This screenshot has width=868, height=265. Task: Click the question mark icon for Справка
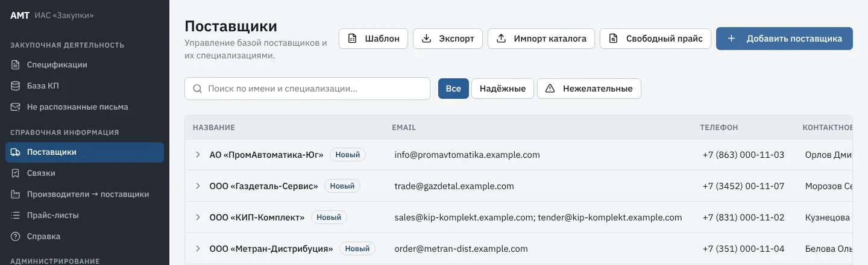coord(16,236)
